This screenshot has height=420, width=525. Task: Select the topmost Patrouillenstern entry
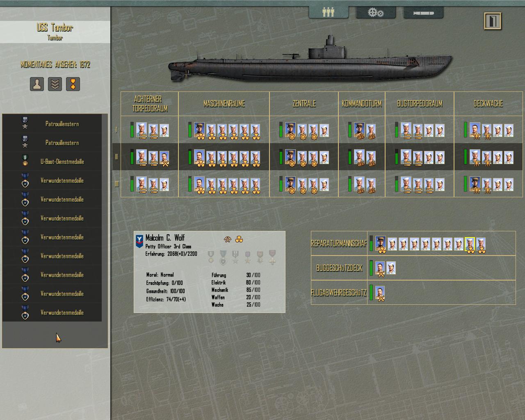tap(52, 124)
